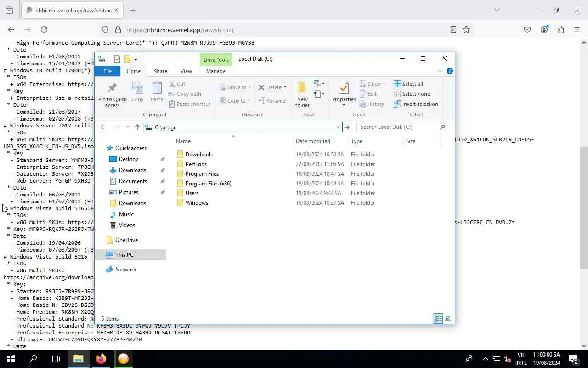
Task: Open the File tab in Explorer
Action: pyautogui.click(x=107, y=71)
